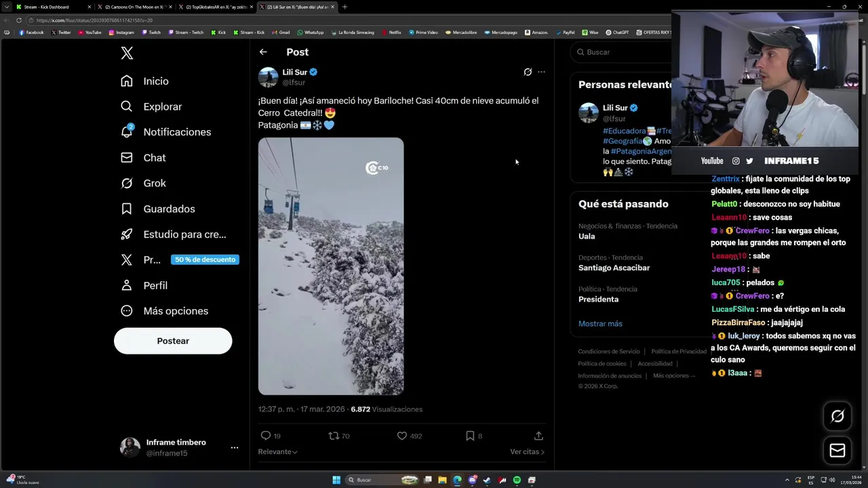
Task: Open the Presidenta trending topic
Action: tap(598, 299)
